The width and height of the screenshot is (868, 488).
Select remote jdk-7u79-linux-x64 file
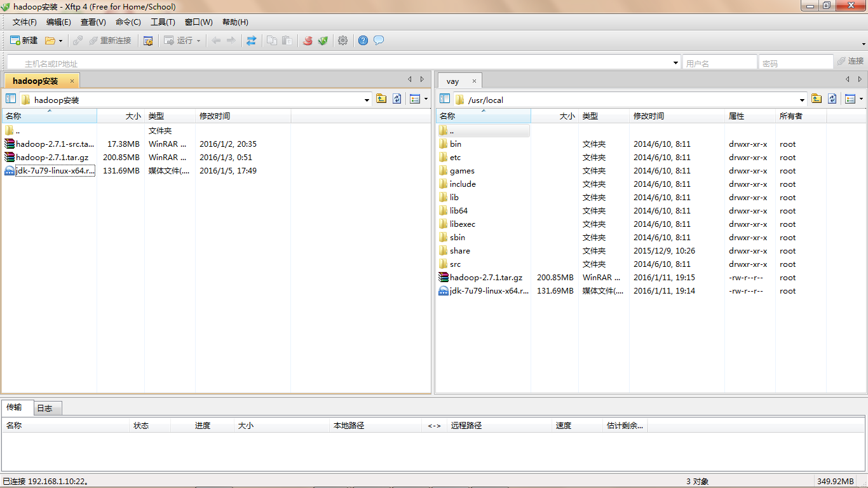coord(484,291)
